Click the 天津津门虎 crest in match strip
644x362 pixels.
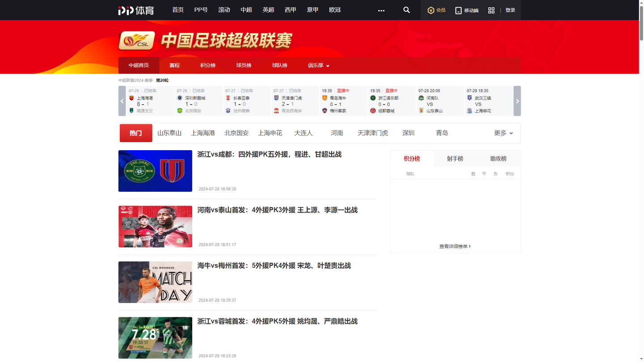point(276,98)
